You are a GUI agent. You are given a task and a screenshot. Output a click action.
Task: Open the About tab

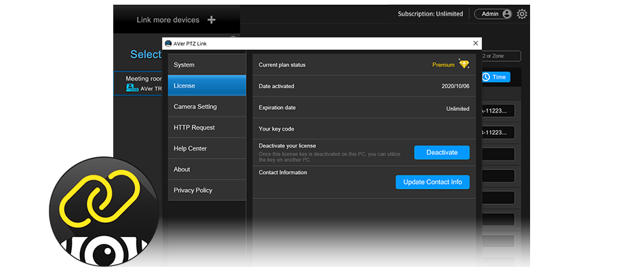click(x=207, y=169)
